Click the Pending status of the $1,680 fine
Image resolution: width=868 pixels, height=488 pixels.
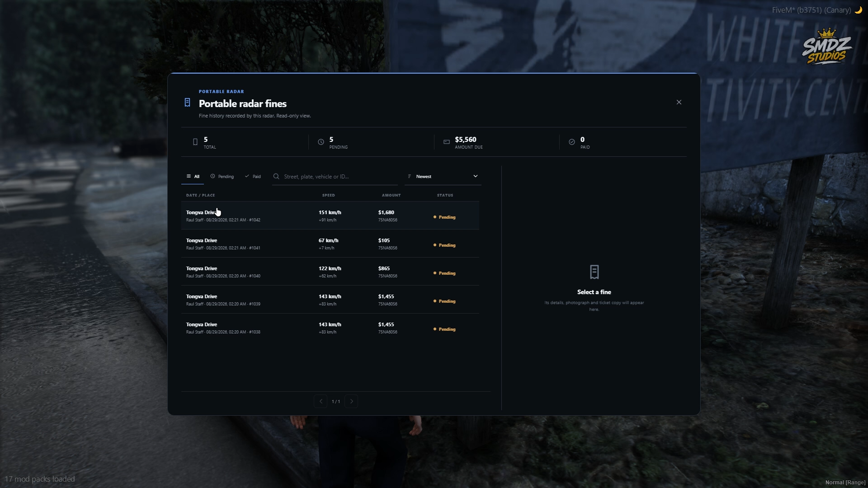click(x=444, y=217)
